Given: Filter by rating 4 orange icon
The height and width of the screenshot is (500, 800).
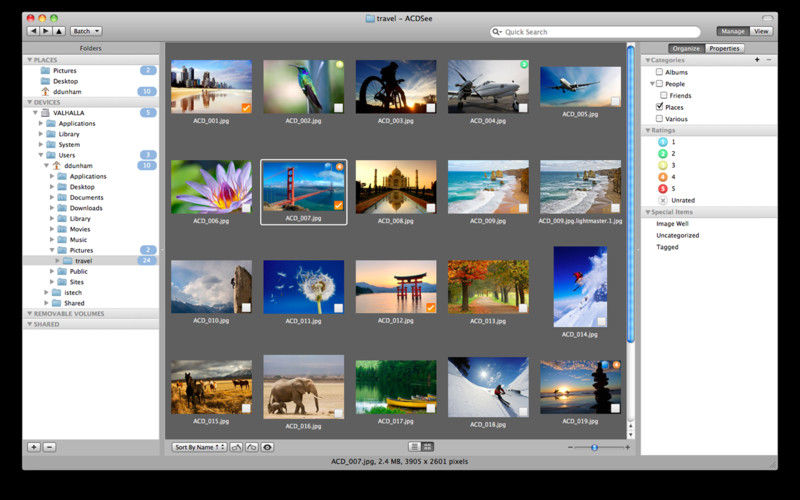Looking at the screenshot, I should coord(662,177).
